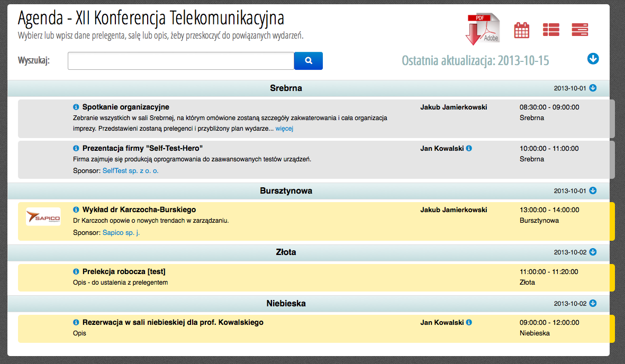625x364 pixels.
Task: Switch to calendar view icon
Action: [x=522, y=30]
